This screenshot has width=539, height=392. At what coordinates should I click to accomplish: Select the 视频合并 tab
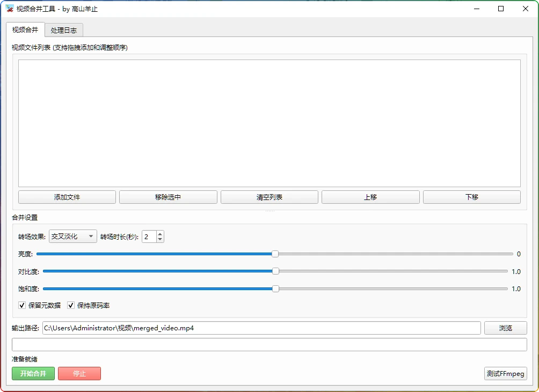[25, 29]
